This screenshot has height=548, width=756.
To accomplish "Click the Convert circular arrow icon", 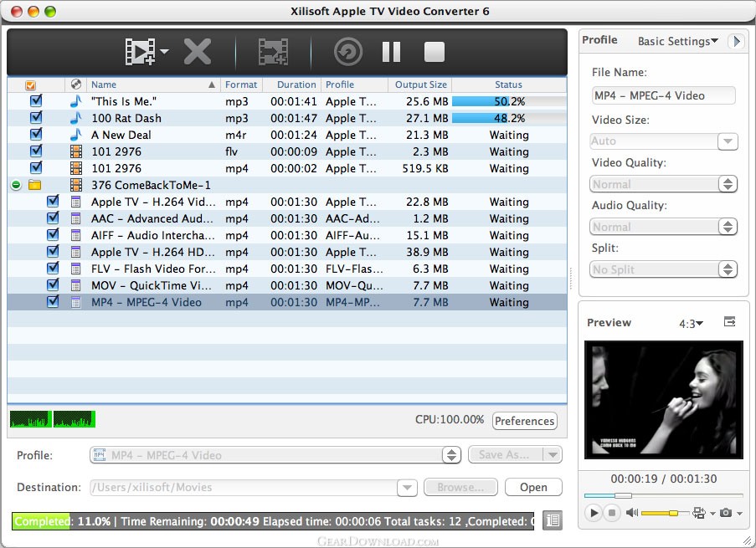I will (348, 52).
